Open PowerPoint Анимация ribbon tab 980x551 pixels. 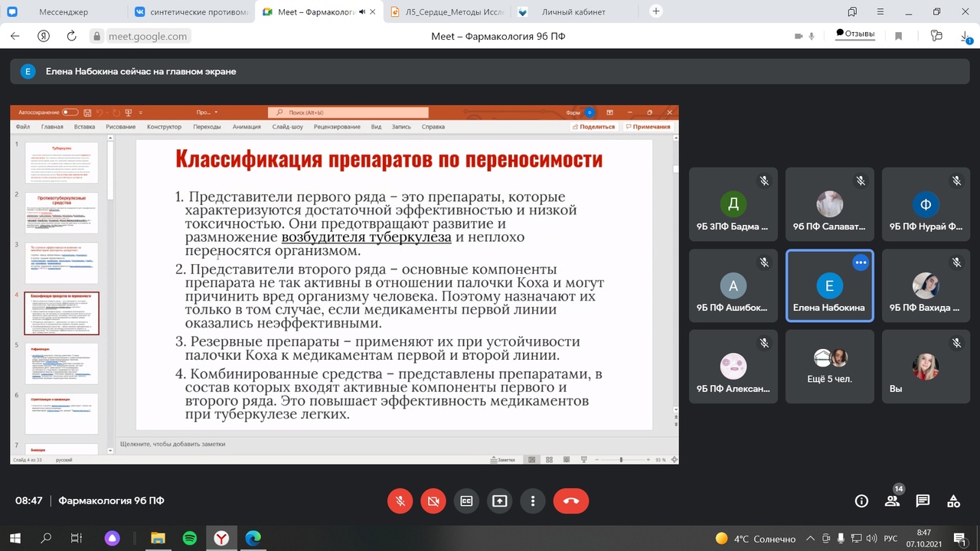pos(247,127)
